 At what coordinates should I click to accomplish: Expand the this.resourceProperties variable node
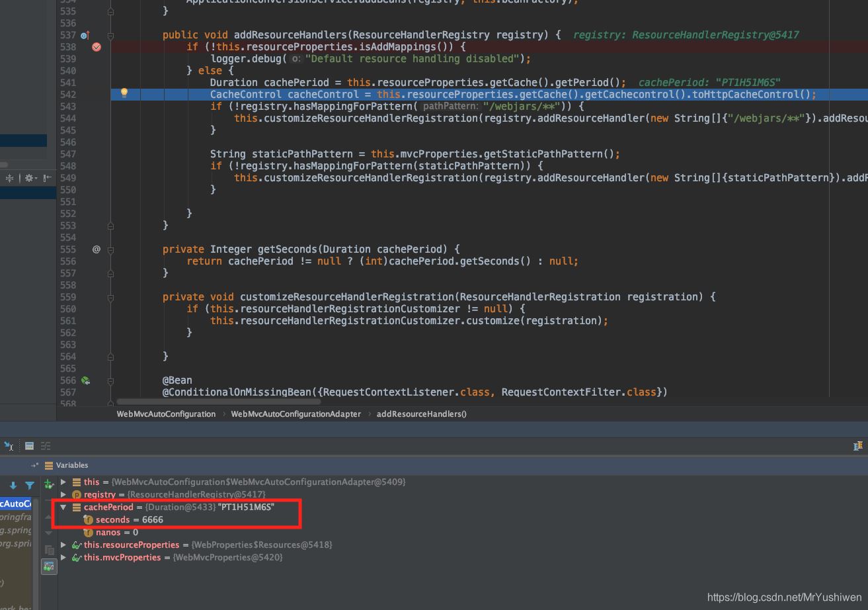[x=63, y=545]
